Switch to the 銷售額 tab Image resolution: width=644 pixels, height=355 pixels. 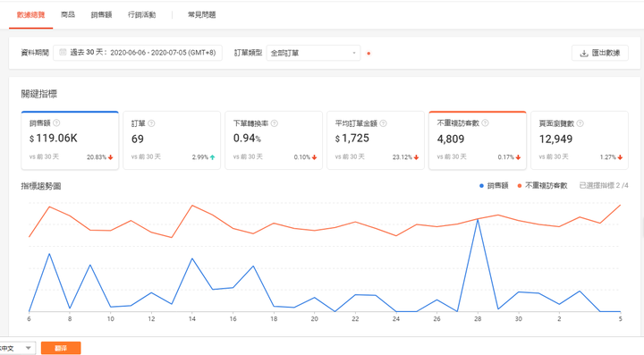[101, 15]
